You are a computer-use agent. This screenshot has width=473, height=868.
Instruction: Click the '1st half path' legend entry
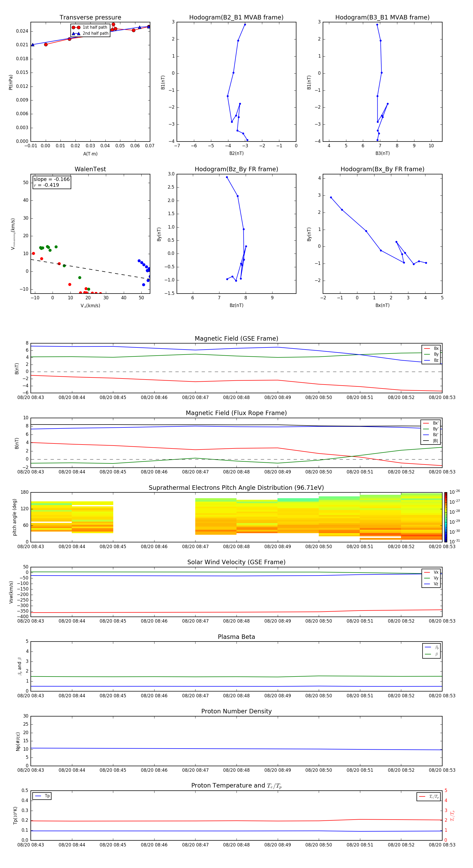[90, 27]
